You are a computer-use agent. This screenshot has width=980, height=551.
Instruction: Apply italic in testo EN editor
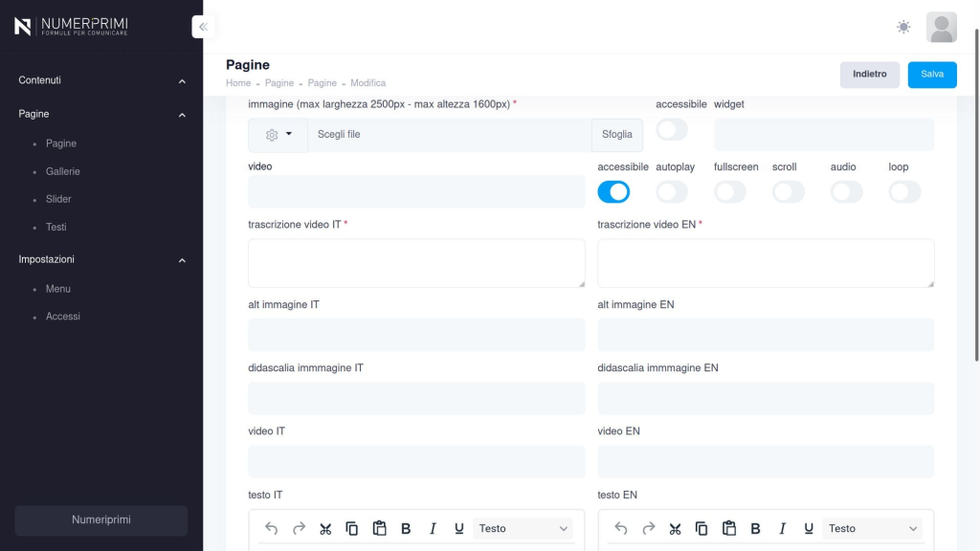(x=782, y=528)
